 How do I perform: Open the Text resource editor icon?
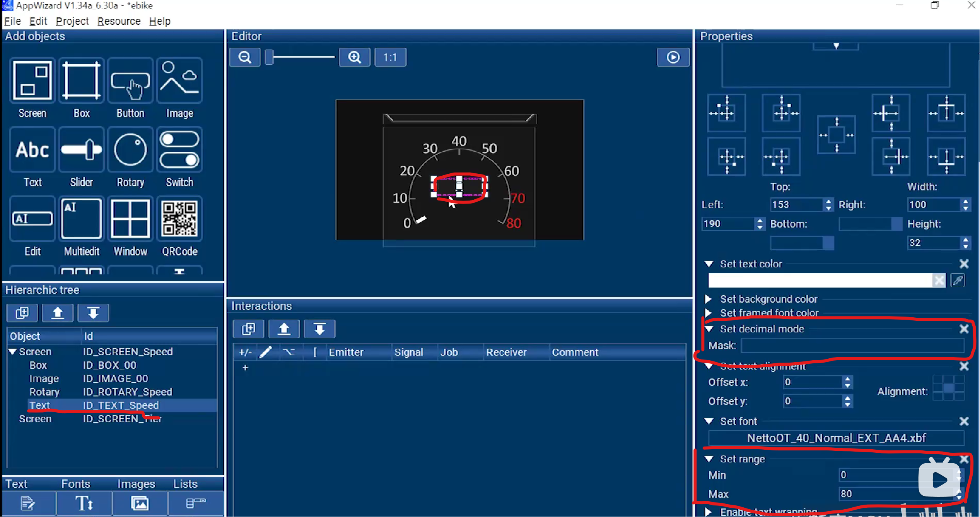(x=28, y=503)
